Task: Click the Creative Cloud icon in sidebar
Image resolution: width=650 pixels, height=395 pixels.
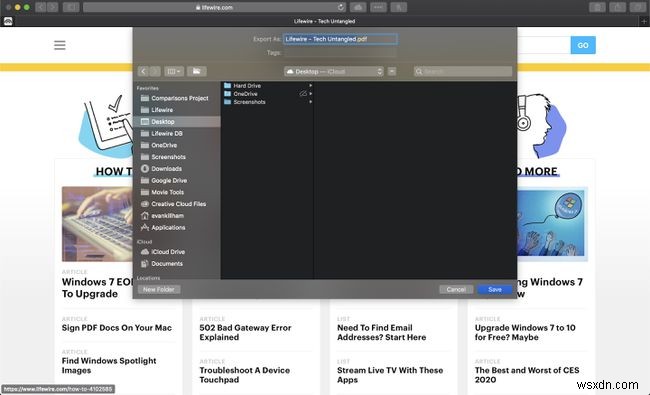Action: (145, 204)
